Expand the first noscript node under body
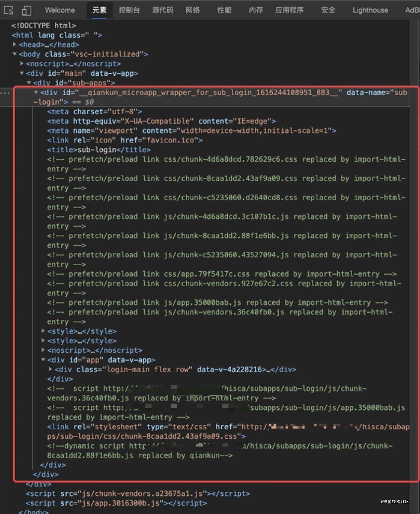Screen dimensions: 420x514 click(x=22, y=63)
